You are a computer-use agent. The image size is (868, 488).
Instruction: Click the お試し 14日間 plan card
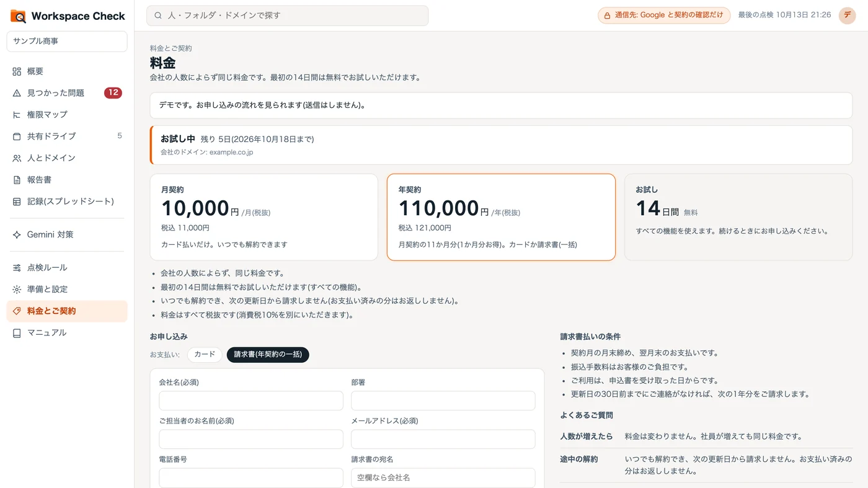738,217
